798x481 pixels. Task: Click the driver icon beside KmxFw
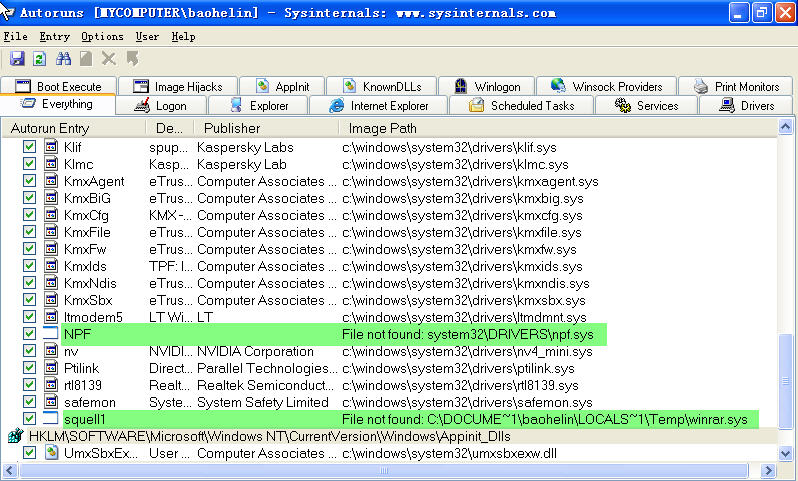point(51,249)
